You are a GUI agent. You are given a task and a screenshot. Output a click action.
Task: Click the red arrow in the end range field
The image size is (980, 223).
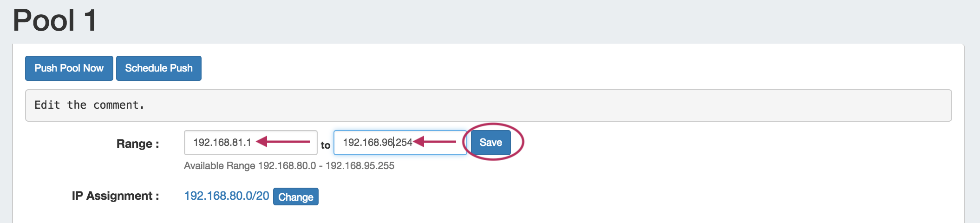435,141
